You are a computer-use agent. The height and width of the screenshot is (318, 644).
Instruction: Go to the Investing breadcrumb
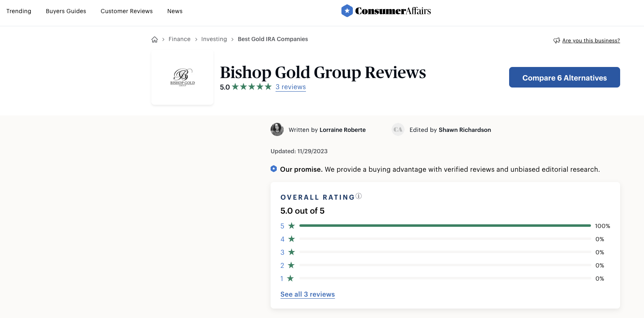[x=214, y=39]
